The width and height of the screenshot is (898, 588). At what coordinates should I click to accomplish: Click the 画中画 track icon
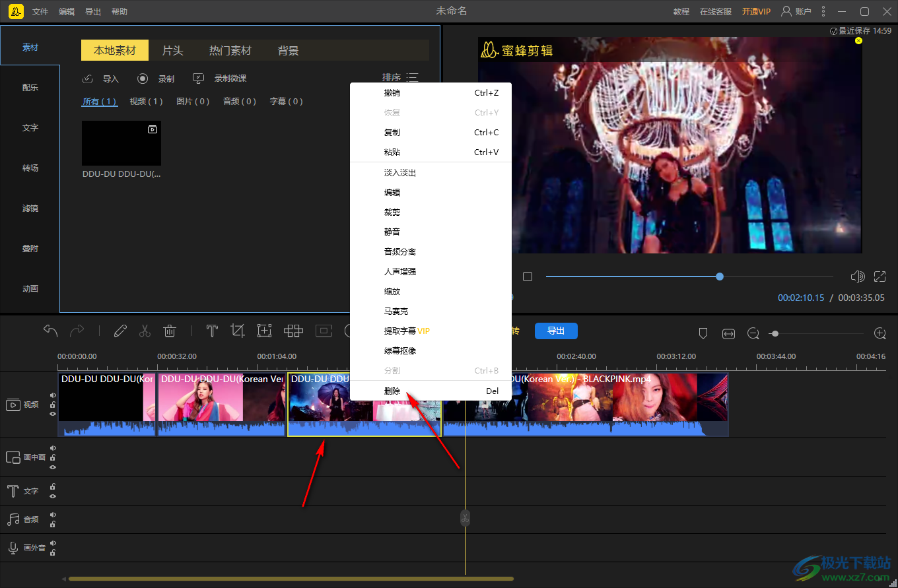point(13,457)
